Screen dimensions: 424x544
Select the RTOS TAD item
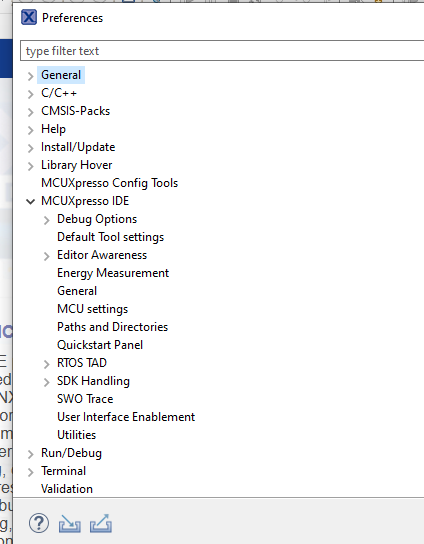tap(82, 363)
